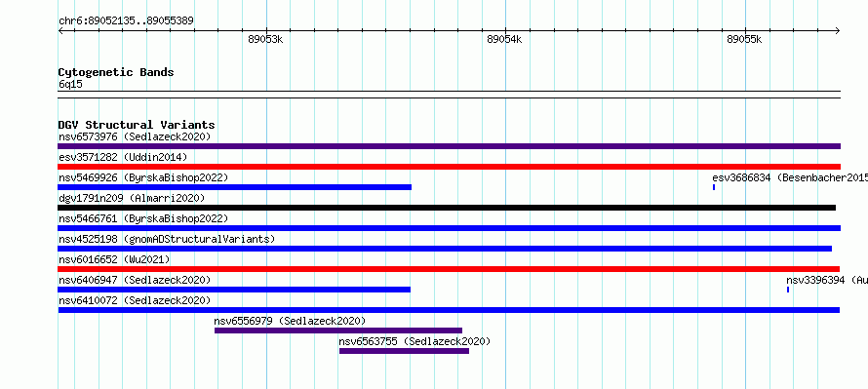Click the blue nsv6410072 variant bar
Image resolution: width=868 pixels, height=389 pixels.
[449, 310]
